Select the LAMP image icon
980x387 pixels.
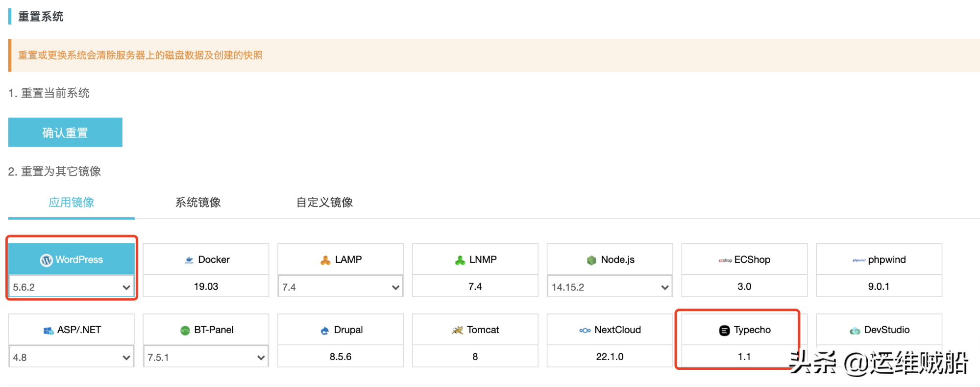(x=325, y=260)
